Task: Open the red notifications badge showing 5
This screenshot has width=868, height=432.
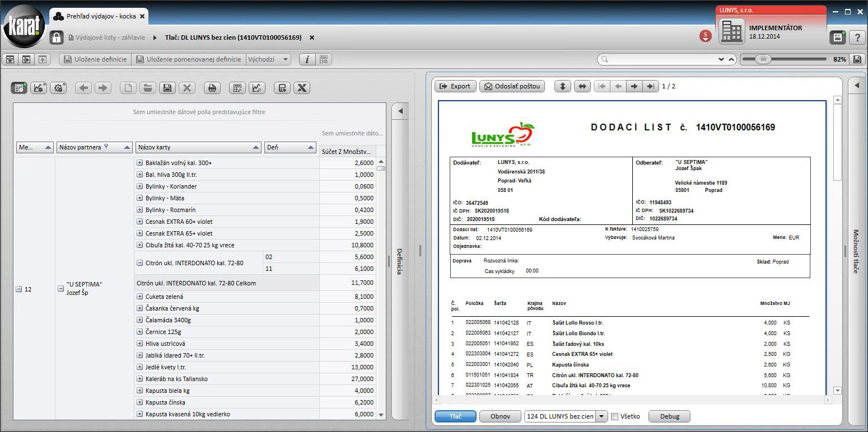Action: [706, 36]
